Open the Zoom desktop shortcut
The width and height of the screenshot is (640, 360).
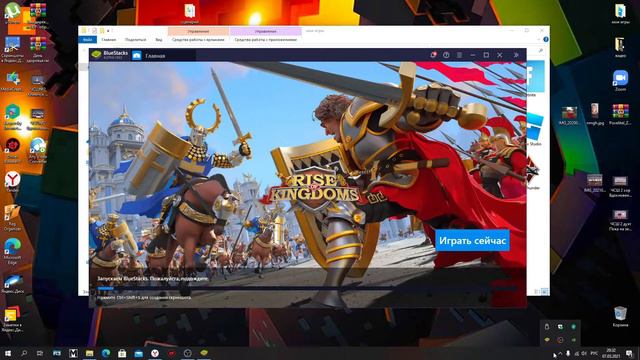click(620, 80)
